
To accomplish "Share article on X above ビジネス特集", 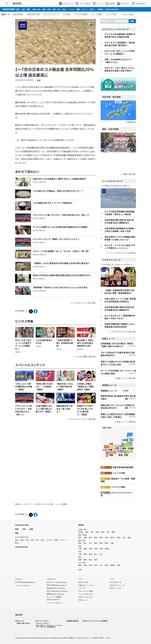I will click(x=31, y=311).
